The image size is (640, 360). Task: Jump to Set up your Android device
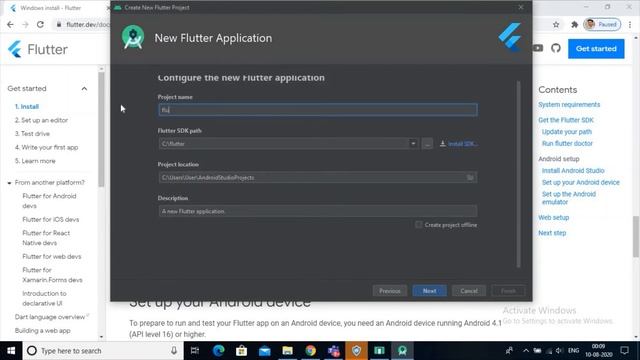(x=580, y=182)
